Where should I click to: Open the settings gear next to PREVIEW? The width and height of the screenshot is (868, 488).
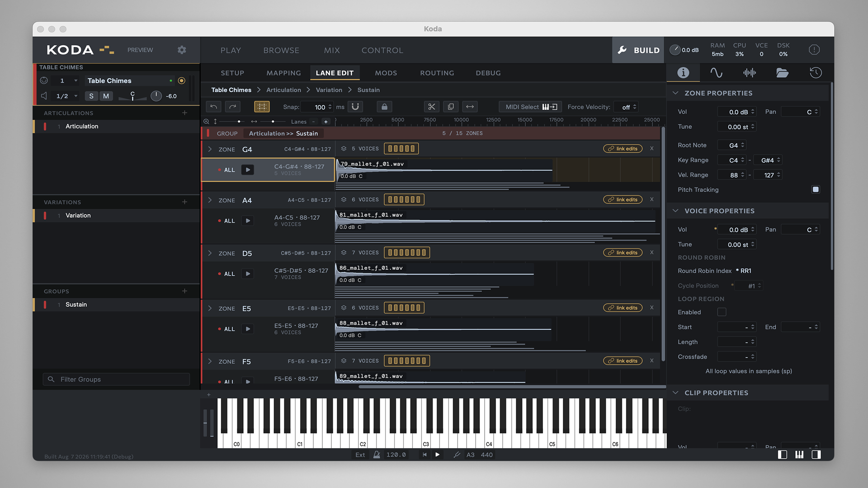coord(182,50)
